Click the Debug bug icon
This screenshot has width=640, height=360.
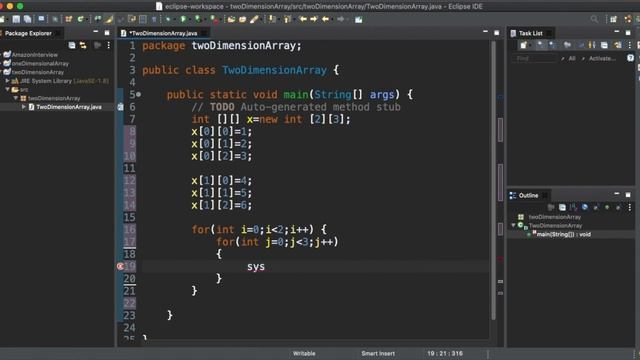pyautogui.click(x=168, y=19)
